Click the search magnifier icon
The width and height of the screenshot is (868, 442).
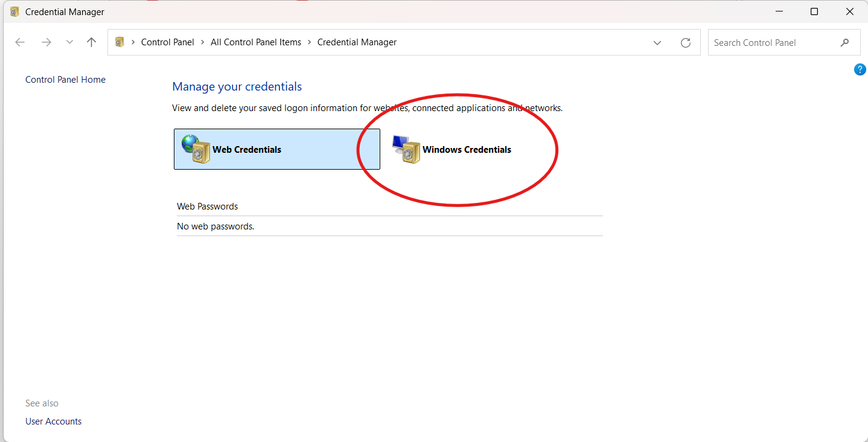[845, 42]
